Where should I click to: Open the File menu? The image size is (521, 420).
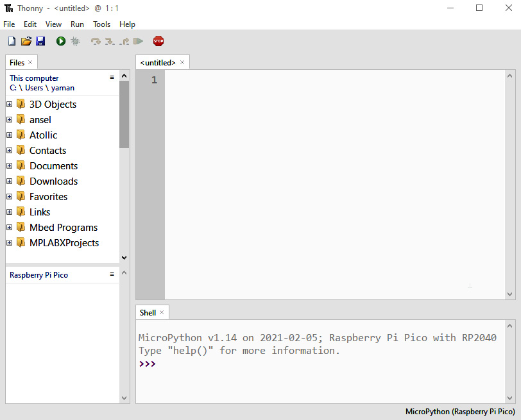(9, 24)
